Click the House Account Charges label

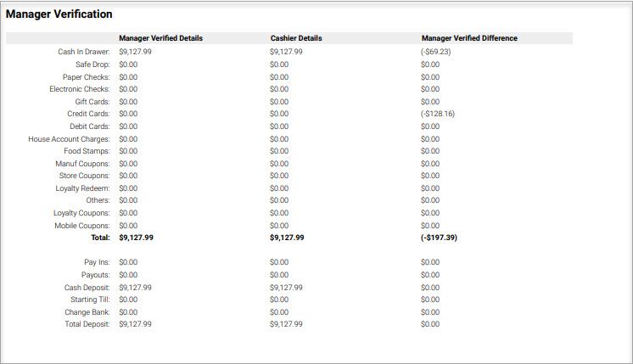click(x=69, y=139)
